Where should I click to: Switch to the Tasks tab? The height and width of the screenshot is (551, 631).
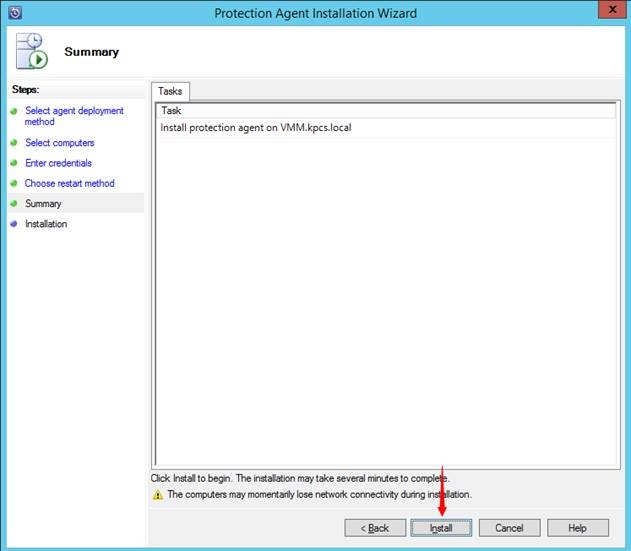171,91
